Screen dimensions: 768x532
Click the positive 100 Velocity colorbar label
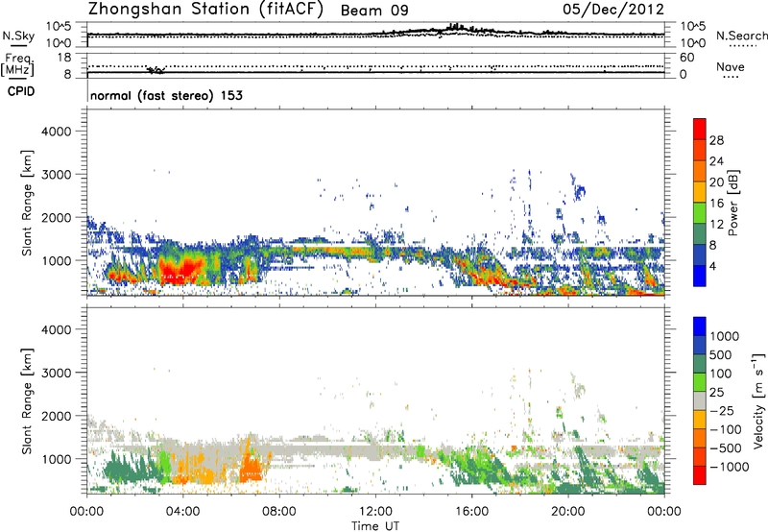click(721, 374)
